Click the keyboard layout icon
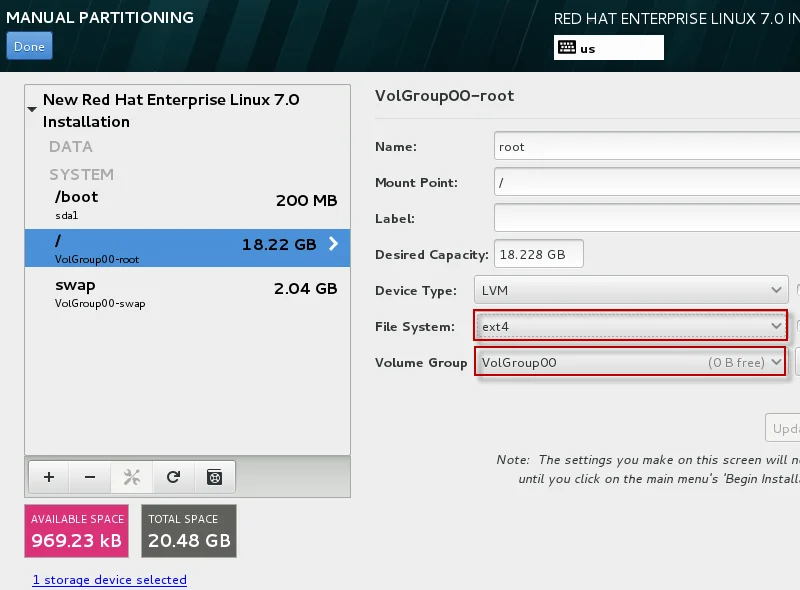Image resolution: width=800 pixels, height=590 pixels. coord(567,47)
